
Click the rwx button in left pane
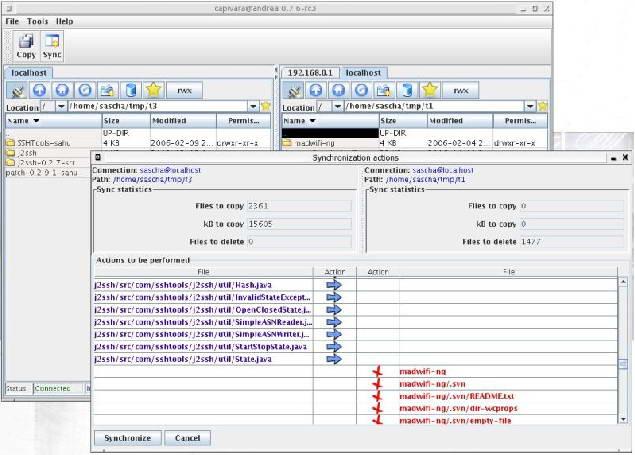click(x=185, y=90)
